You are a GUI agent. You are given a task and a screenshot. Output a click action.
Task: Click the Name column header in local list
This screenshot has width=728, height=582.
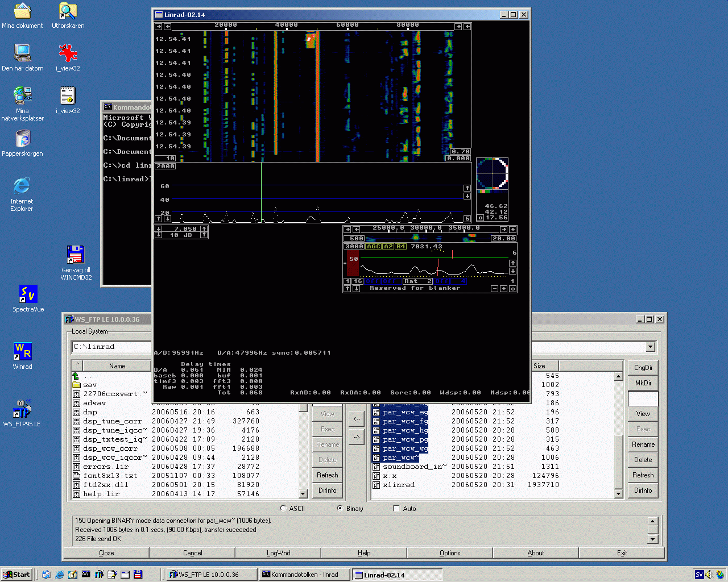(x=117, y=366)
